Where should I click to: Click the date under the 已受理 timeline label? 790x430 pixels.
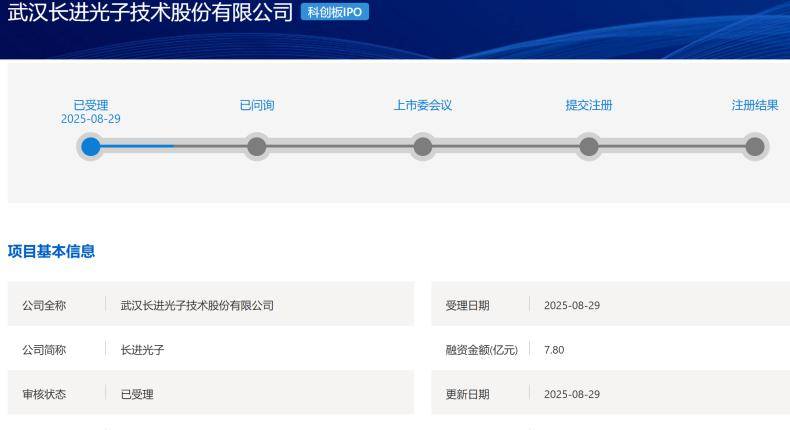pyautogui.click(x=91, y=119)
